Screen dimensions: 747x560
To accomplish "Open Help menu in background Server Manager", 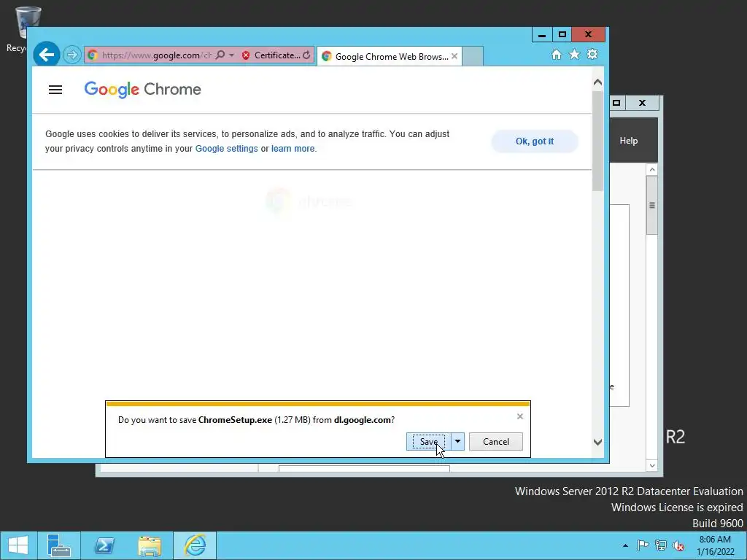I will (x=629, y=141).
